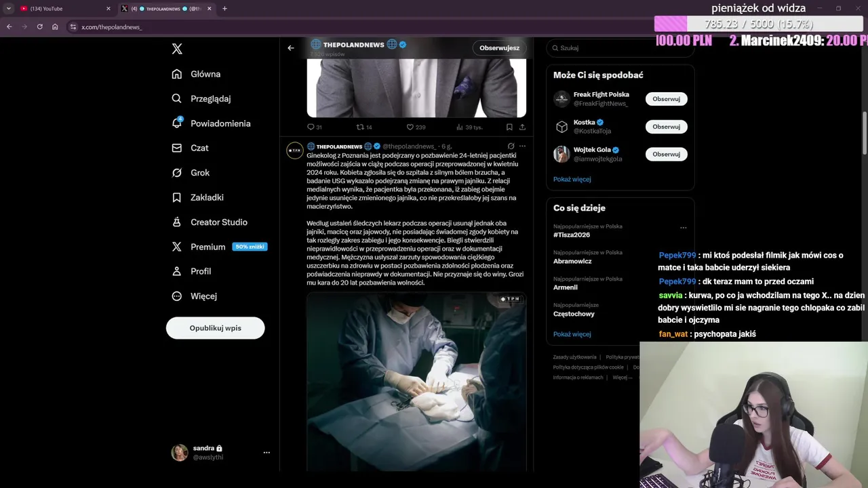Click repost icon with 14 reposts
This screenshot has height=488, width=868.
(364, 127)
